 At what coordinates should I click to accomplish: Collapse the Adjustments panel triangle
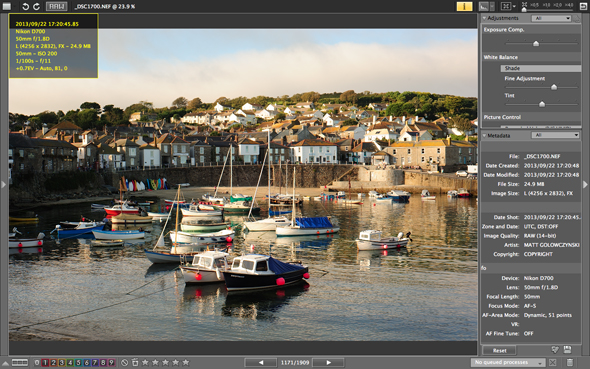pos(485,18)
